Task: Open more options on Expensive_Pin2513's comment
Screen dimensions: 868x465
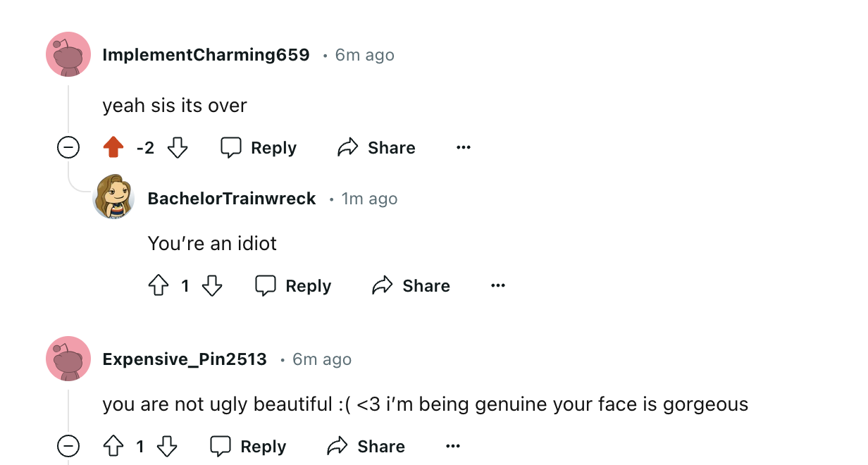Action: coord(453,446)
